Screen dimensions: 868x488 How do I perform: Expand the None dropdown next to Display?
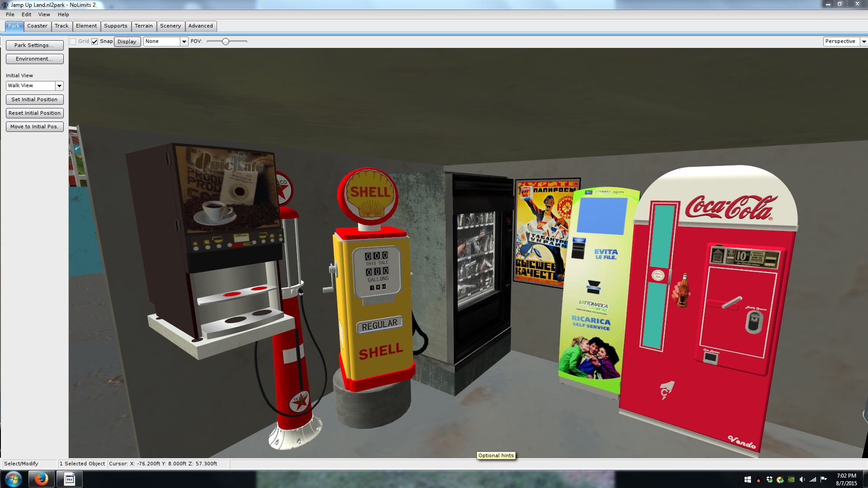[x=184, y=42]
